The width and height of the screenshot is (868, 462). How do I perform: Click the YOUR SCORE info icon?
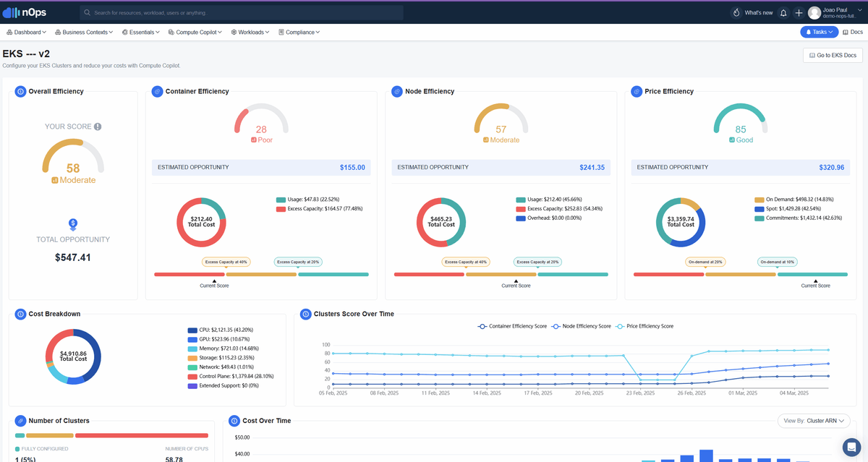[98, 127]
